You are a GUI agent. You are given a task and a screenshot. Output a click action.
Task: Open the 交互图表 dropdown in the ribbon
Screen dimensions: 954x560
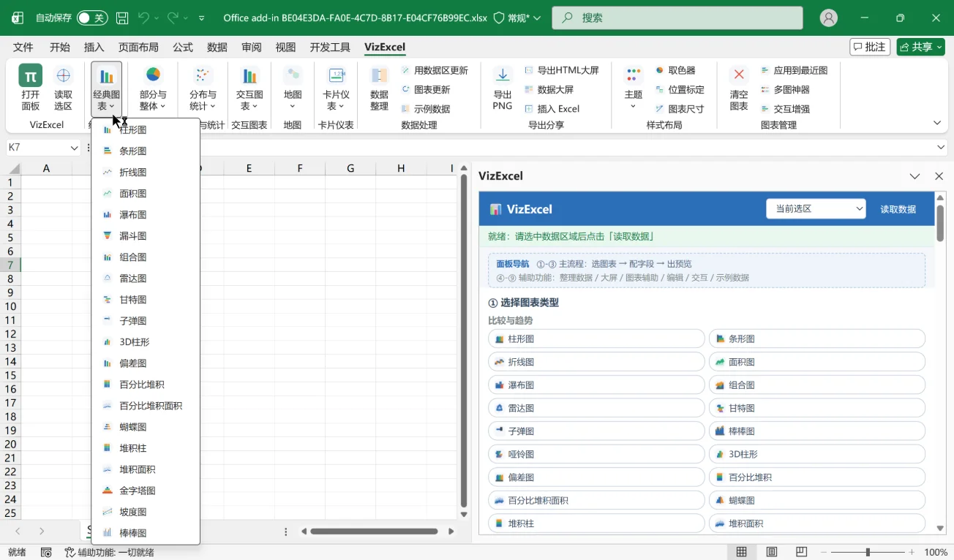point(249,88)
